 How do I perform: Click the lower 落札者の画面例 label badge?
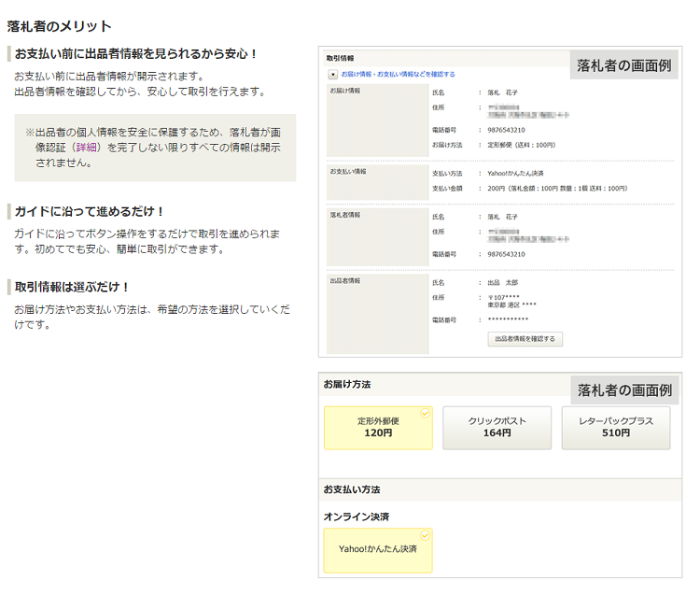pyautogui.click(x=624, y=390)
